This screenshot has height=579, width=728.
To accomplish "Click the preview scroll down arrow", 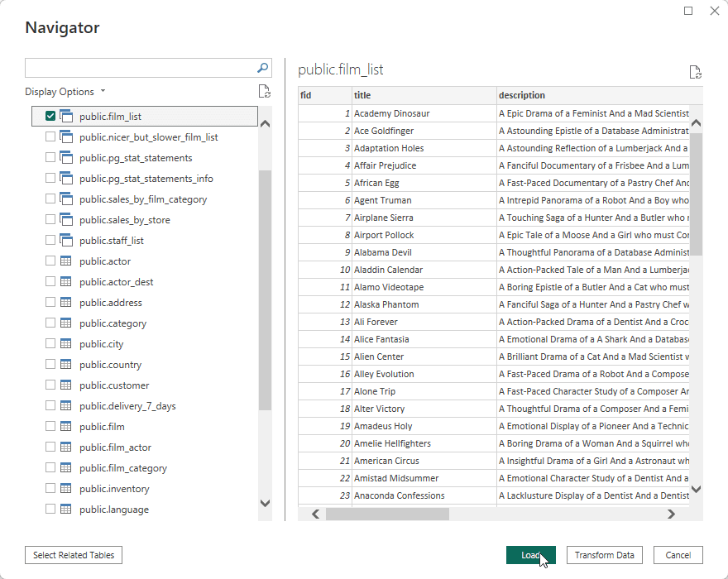I will point(696,489).
